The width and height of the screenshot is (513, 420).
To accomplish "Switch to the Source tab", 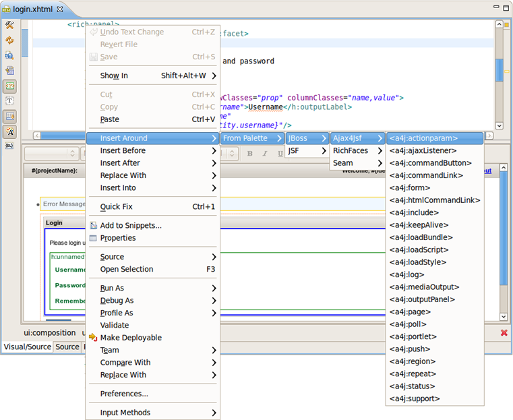I will point(67,347).
